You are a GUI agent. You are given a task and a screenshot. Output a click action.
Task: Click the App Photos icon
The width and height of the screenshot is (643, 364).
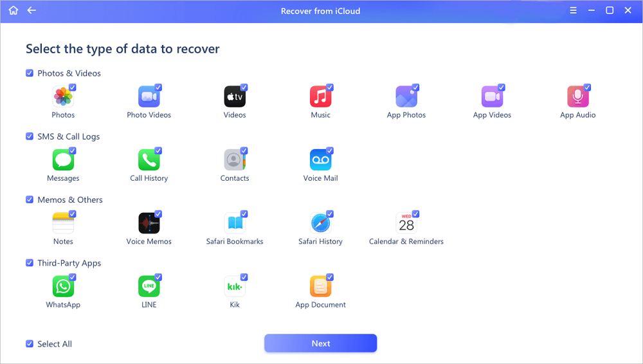point(406,97)
